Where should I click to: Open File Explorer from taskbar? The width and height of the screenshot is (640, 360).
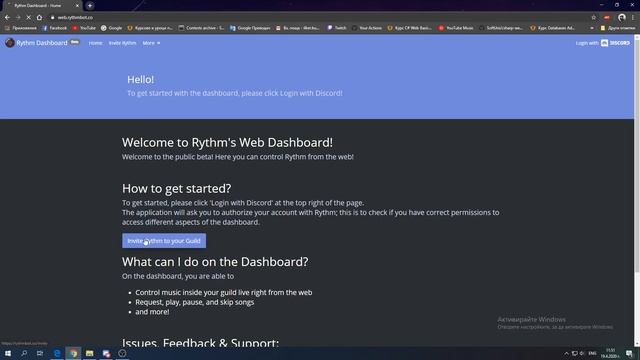(x=90, y=353)
